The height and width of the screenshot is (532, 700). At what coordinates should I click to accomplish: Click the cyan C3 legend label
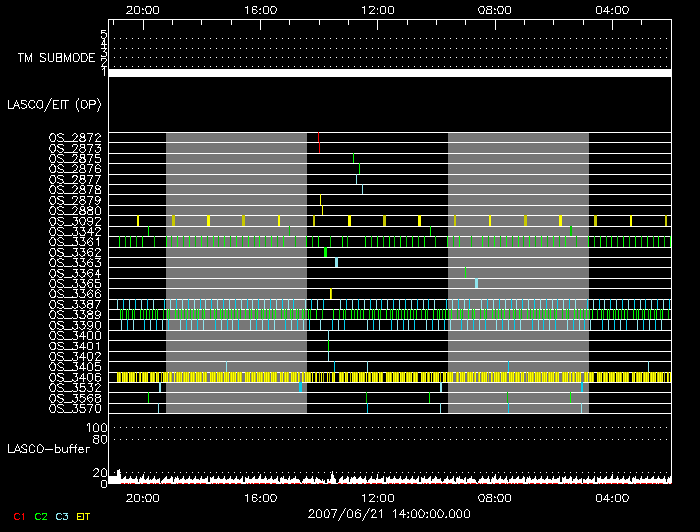[63, 516]
